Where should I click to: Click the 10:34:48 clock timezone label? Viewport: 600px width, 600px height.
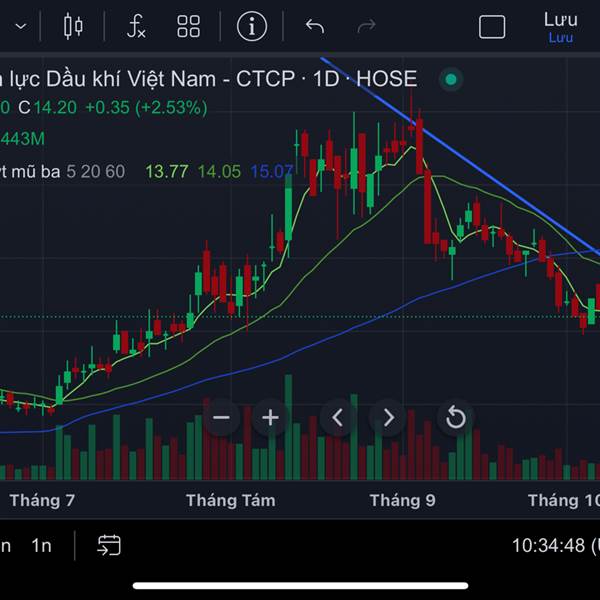coord(556,546)
